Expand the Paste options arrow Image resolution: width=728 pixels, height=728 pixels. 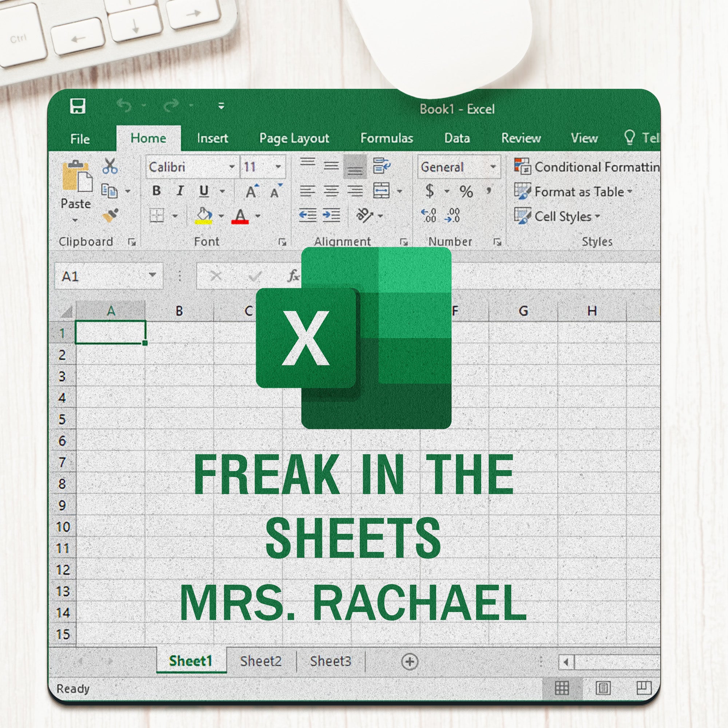[75, 221]
